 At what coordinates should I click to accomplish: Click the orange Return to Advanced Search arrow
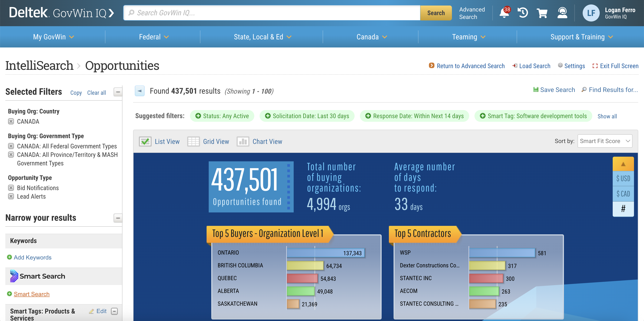pyautogui.click(x=431, y=65)
